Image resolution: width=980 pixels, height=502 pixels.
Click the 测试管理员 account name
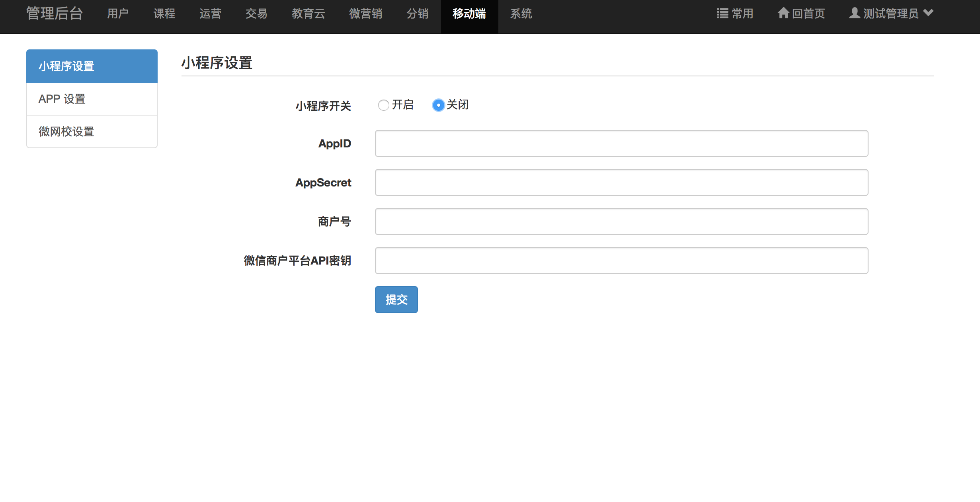tap(891, 14)
